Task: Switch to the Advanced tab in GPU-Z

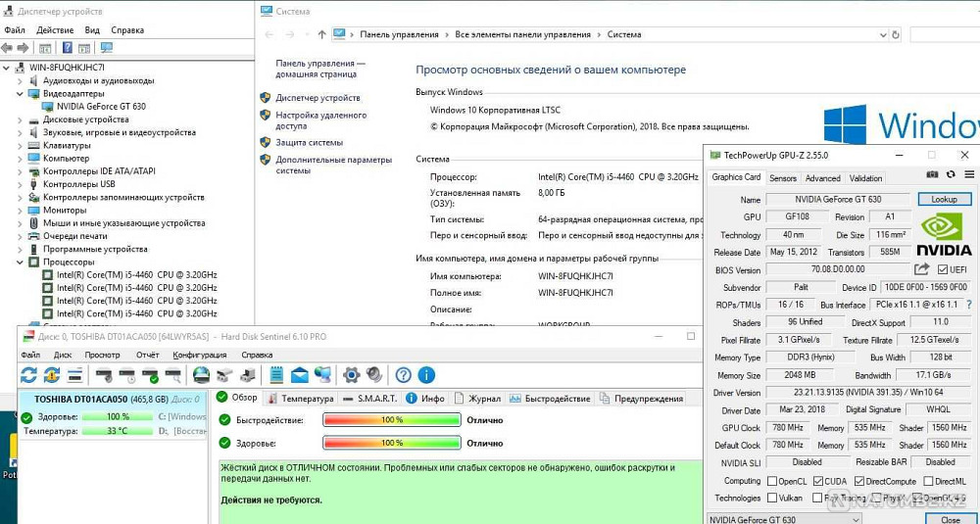Action: tap(822, 178)
